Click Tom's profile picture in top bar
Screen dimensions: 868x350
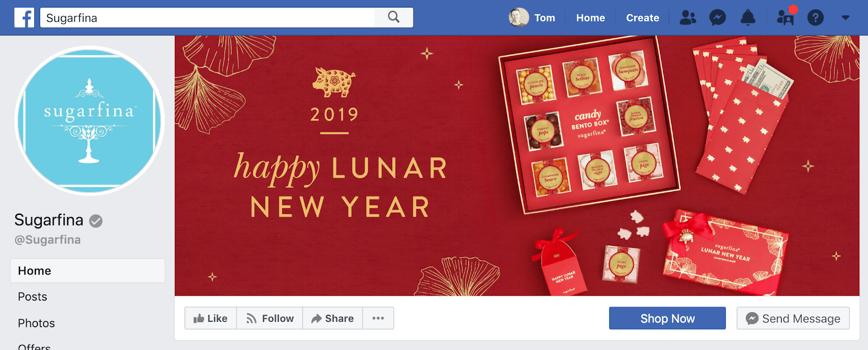click(x=519, y=17)
